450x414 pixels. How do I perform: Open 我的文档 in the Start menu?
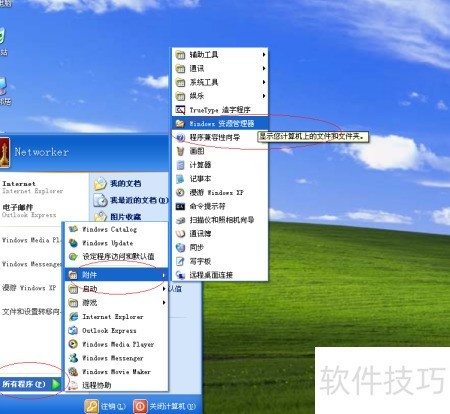point(118,183)
